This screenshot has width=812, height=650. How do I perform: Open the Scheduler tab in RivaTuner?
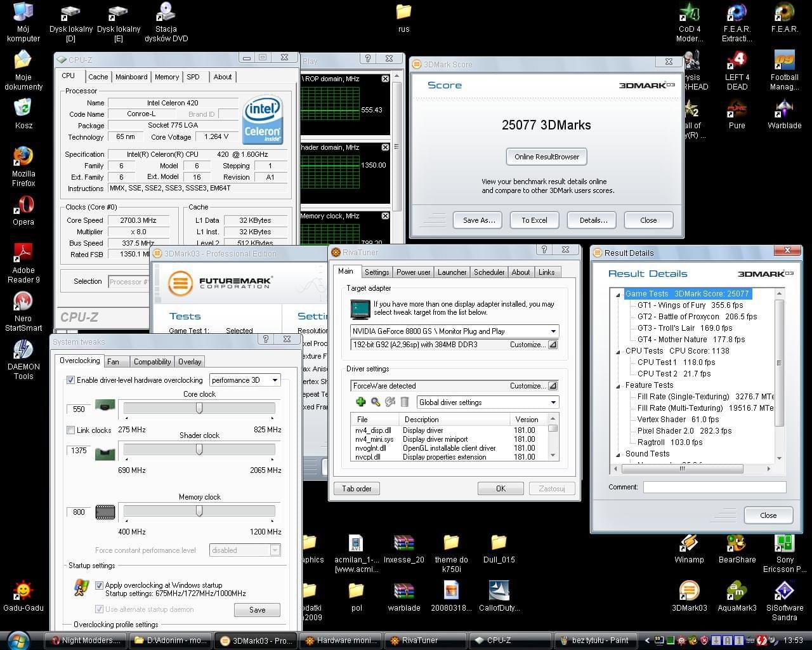pyautogui.click(x=489, y=272)
